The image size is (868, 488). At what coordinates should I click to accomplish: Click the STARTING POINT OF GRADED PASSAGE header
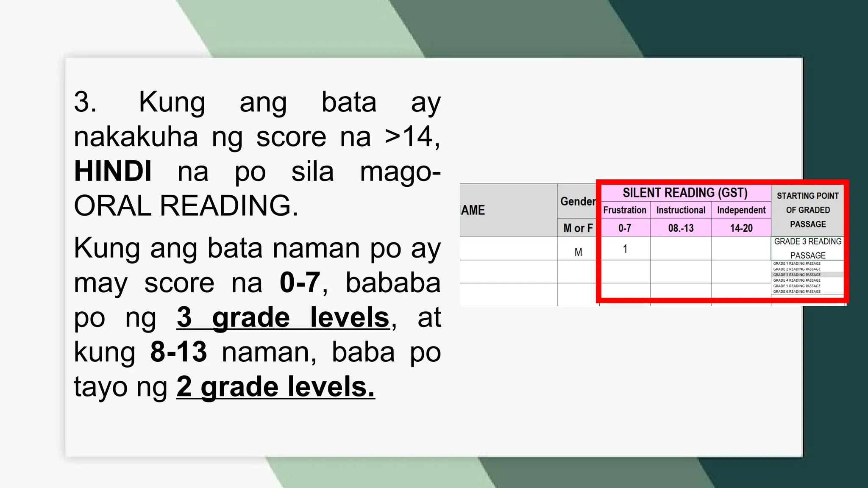[x=807, y=210]
